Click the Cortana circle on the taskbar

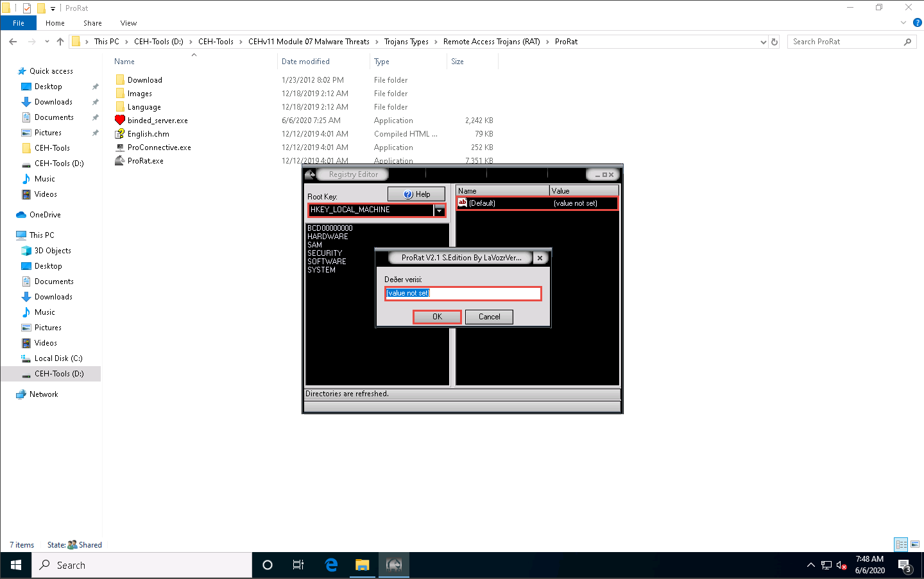point(268,565)
